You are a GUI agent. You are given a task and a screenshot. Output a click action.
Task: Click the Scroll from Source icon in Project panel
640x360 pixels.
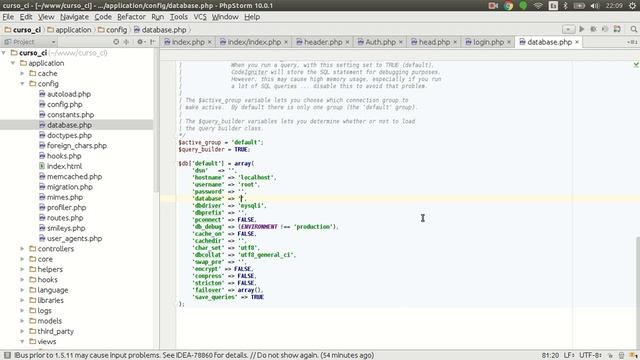[116, 42]
